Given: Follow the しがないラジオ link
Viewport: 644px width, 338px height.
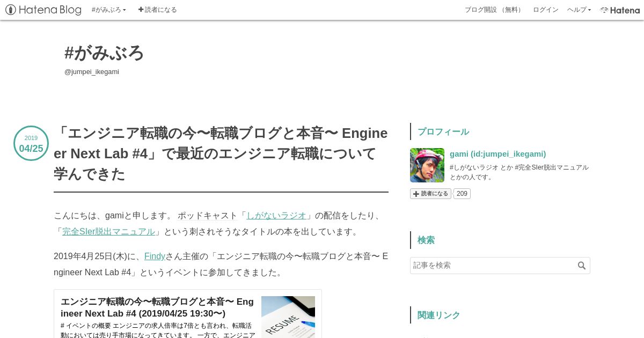Looking at the screenshot, I should (276, 216).
